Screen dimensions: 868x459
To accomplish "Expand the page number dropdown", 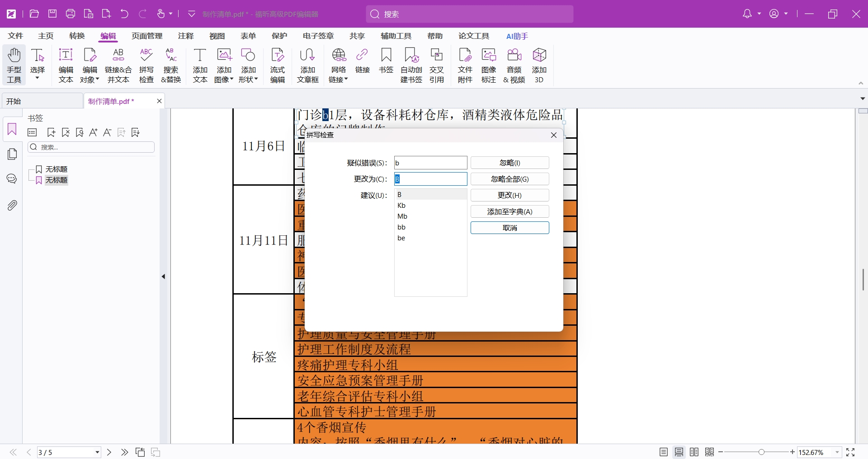I will pos(97,452).
